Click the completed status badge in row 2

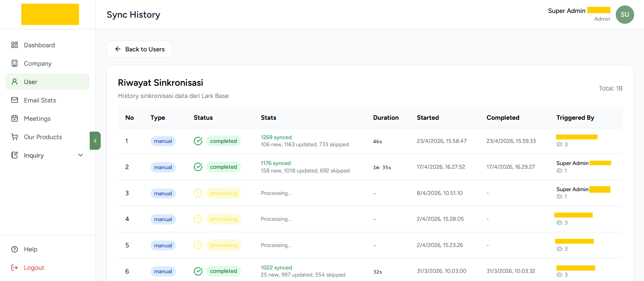click(223, 167)
